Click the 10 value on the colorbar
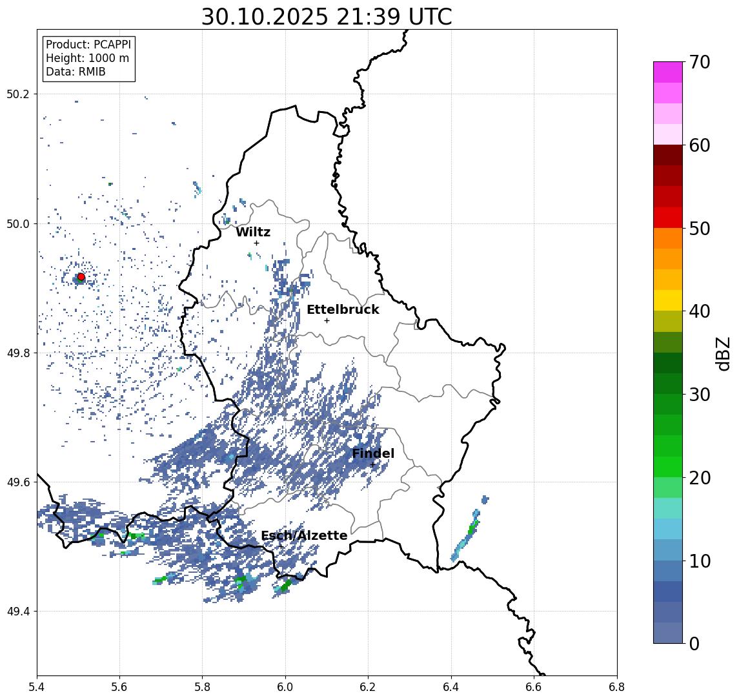Screen dimensions: 739x700 (699, 561)
